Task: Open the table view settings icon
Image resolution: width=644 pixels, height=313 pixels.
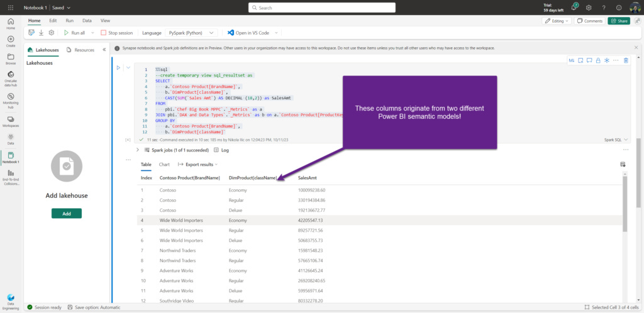Action: coord(623,164)
